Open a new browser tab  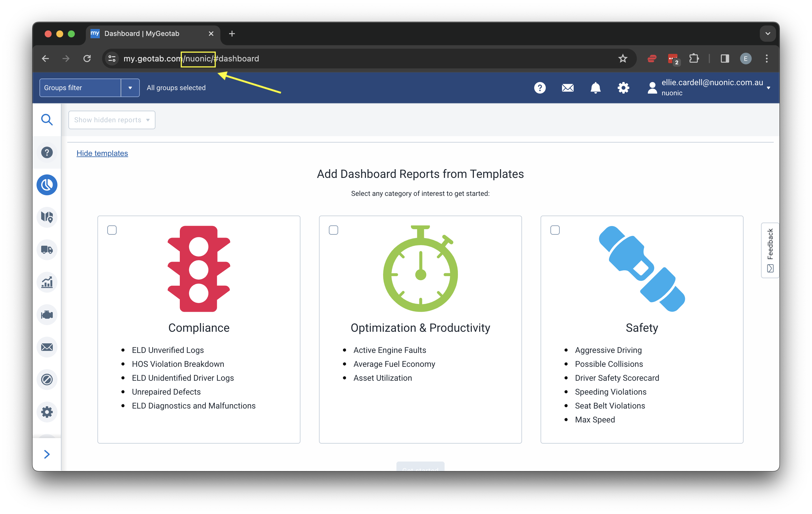click(x=232, y=33)
